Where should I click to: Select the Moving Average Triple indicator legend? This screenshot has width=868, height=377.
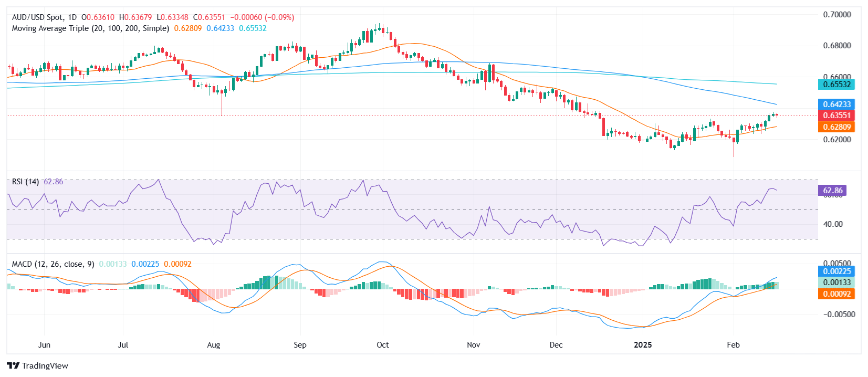click(90, 28)
